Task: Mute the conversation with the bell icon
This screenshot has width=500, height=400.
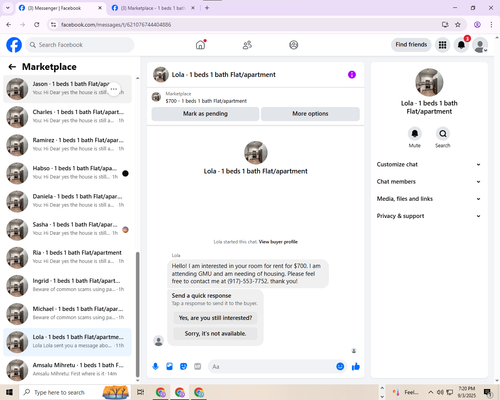Action: pos(415,134)
